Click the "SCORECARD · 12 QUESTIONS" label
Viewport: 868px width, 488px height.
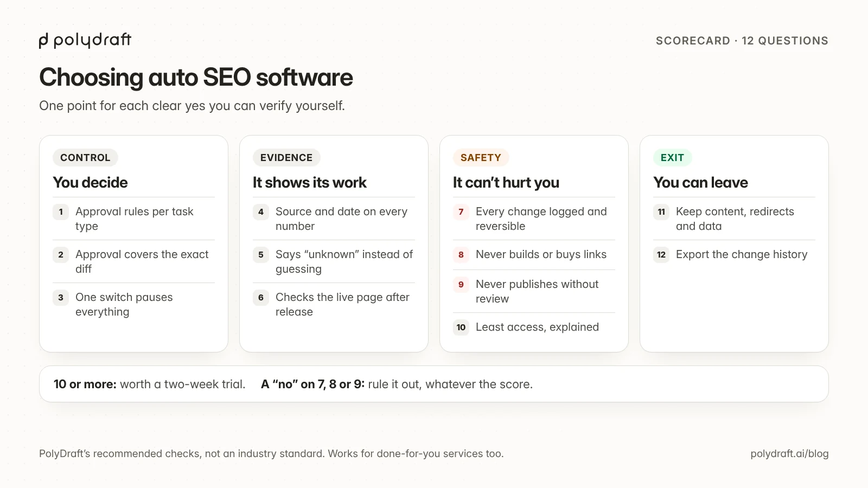(742, 41)
